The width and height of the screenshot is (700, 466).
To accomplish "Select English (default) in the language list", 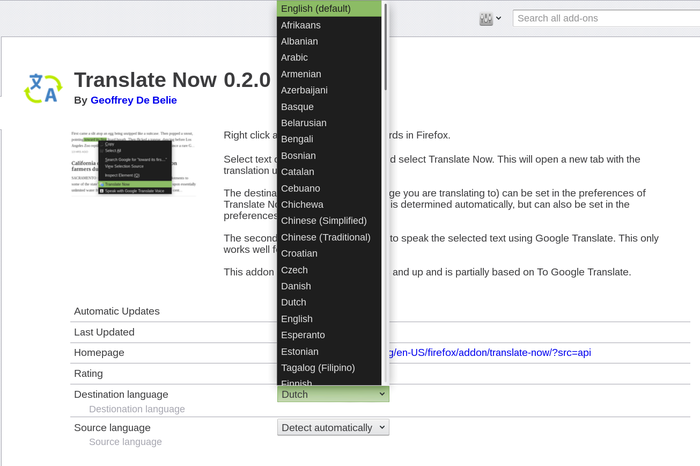I will pyautogui.click(x=329, y=8).
